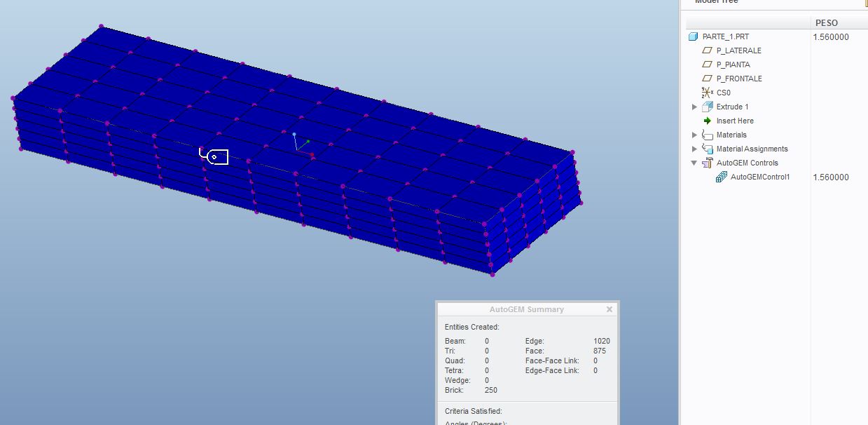Viewport: 868px width, 425px height.
Task: Click the P_FRONTALE datum plane icon
Action: pos(707,79)
